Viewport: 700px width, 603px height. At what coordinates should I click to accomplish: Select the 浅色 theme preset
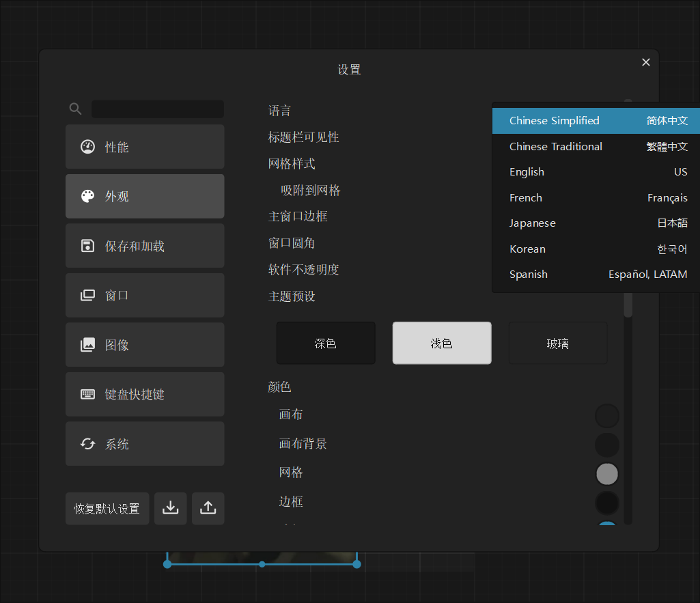tap(441, 343)
